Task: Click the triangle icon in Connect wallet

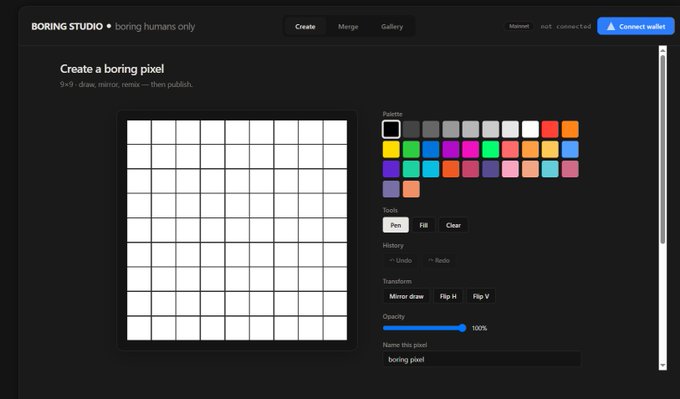Action: (611, 26)
